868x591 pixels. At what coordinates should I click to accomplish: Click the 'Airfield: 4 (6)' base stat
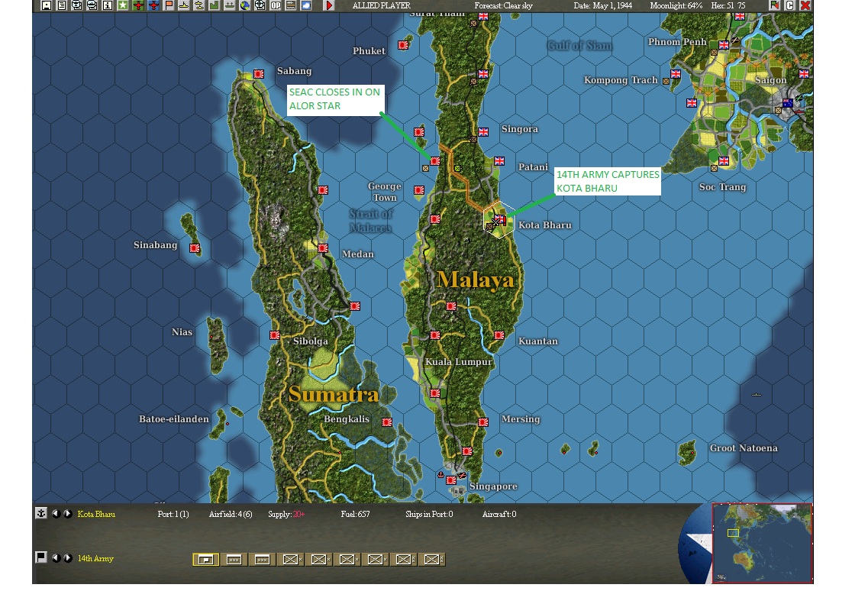[231, 514]
